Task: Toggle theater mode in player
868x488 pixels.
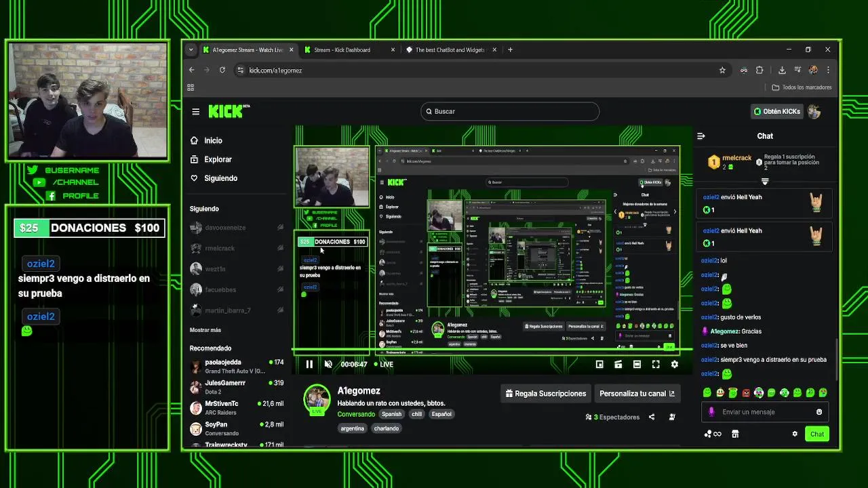Action: pyautogui.click(x=637, y=365)
